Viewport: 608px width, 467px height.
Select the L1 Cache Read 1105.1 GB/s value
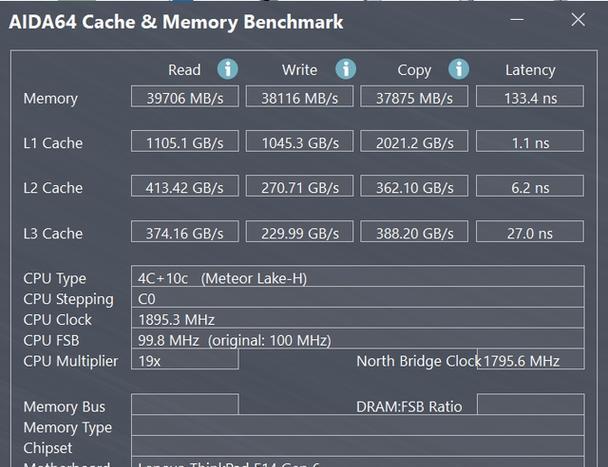[185, 141]
